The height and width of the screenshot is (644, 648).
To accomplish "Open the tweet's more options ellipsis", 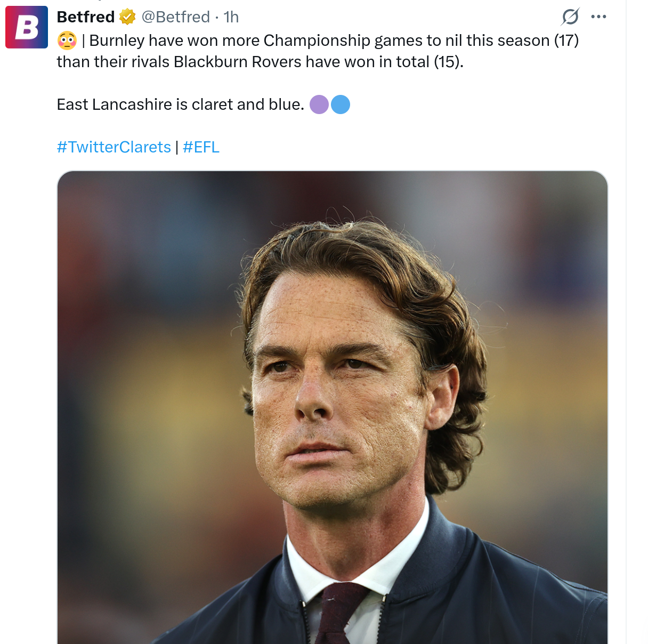I will click(x=598, y=17).
